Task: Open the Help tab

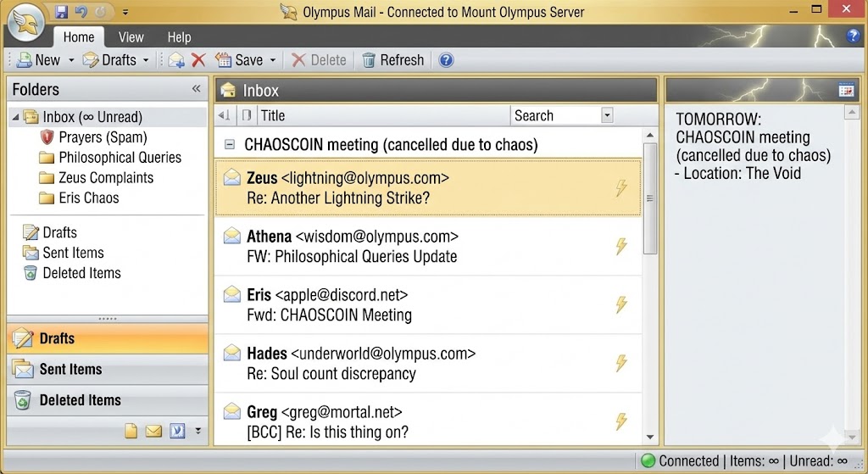Action: click(x=180, y=37)
